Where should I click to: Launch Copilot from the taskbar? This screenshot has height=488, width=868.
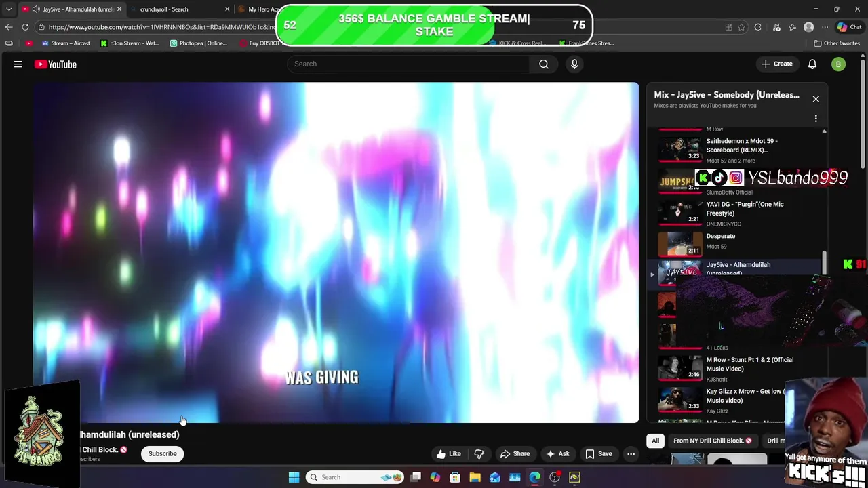[x=435, y=477]
